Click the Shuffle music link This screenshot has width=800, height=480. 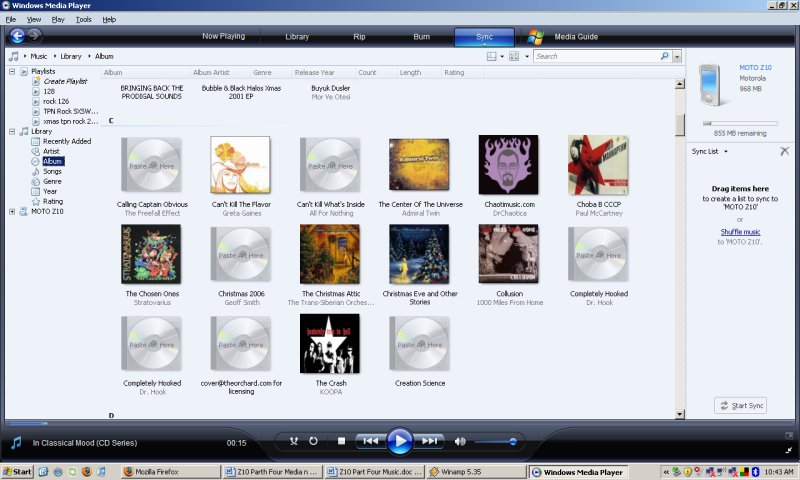click(x=740, y=232)
